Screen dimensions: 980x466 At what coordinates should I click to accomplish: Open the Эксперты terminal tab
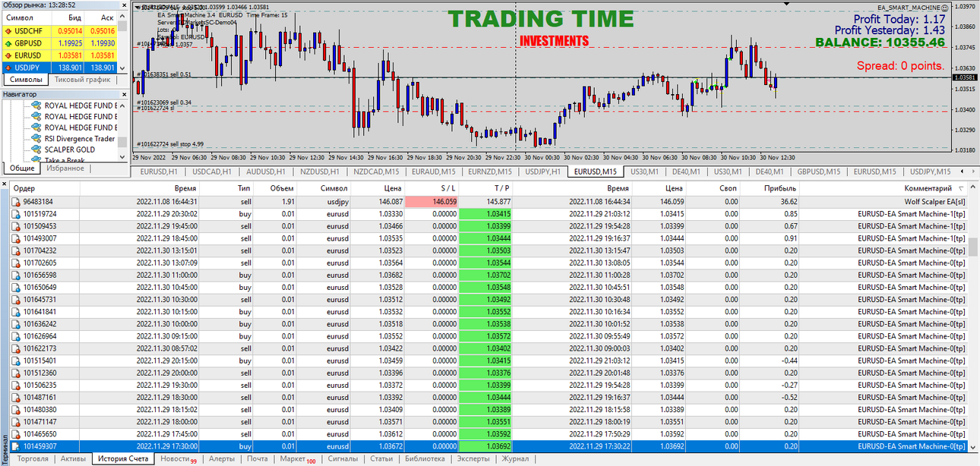point(473,458)
